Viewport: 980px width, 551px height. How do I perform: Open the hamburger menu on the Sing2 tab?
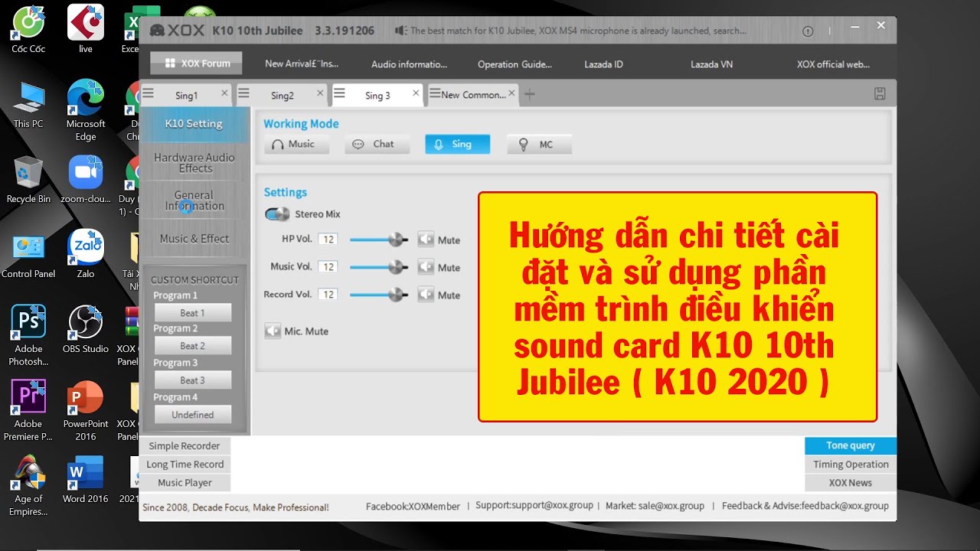(x=243, y=93)
